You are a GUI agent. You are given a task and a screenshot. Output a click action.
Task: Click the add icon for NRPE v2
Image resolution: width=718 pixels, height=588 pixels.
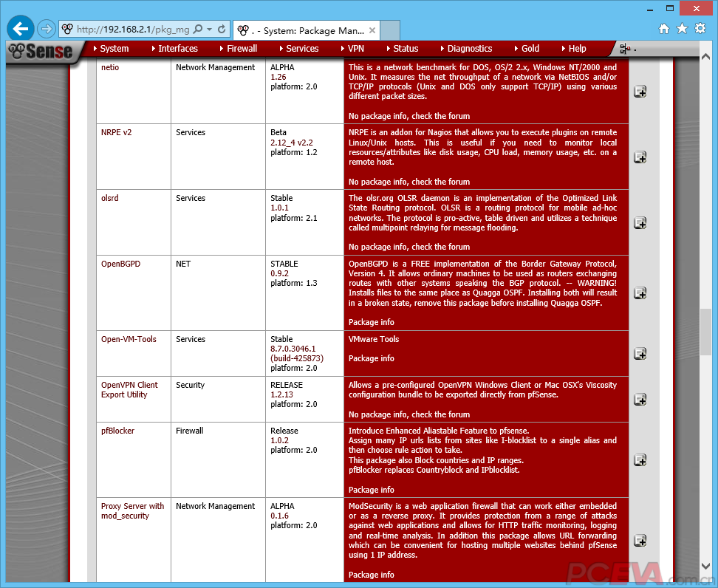[x=640, y=157]
